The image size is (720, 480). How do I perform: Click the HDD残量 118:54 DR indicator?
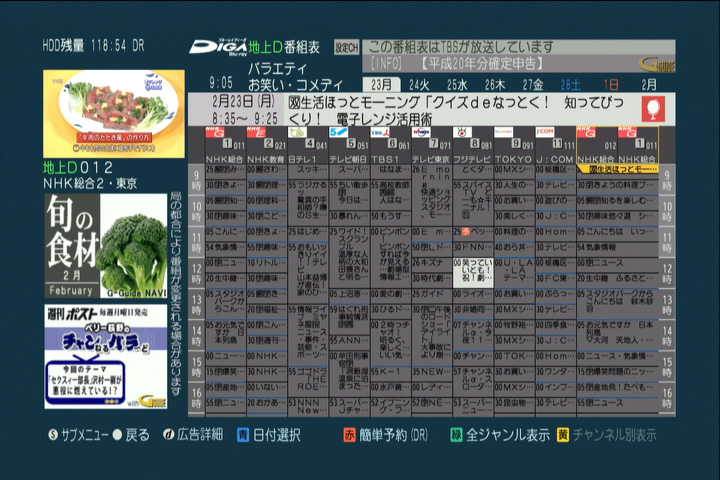[93, 45]
